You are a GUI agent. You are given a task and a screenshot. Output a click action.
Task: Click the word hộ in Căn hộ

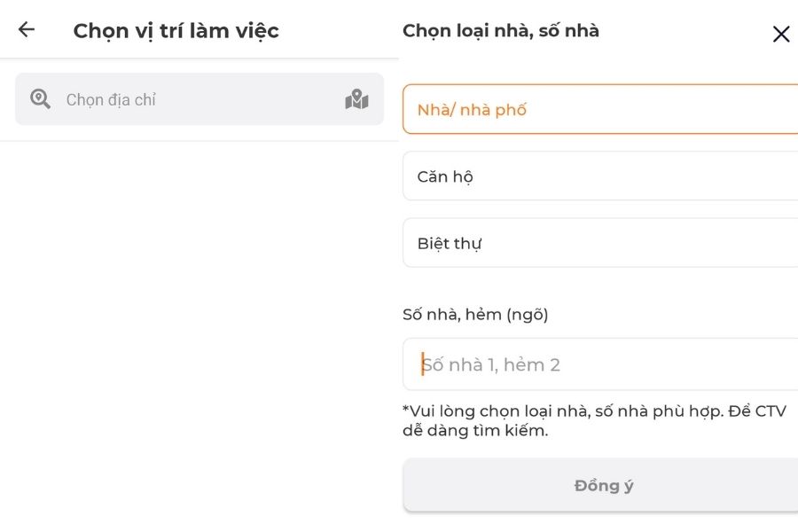[462, 176]
